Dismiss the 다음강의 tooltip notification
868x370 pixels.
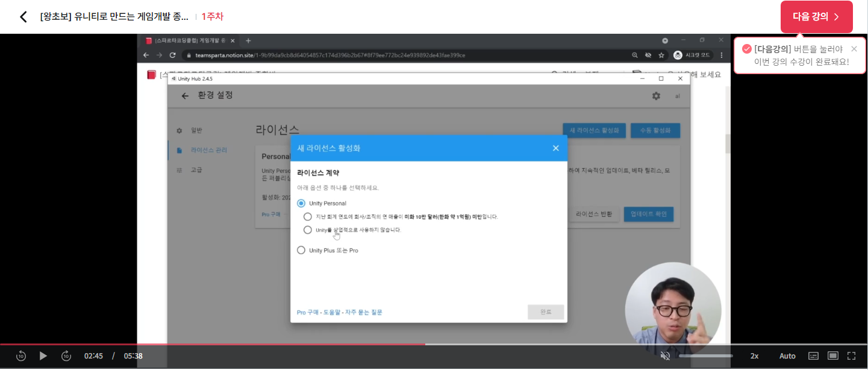(854, 49)
